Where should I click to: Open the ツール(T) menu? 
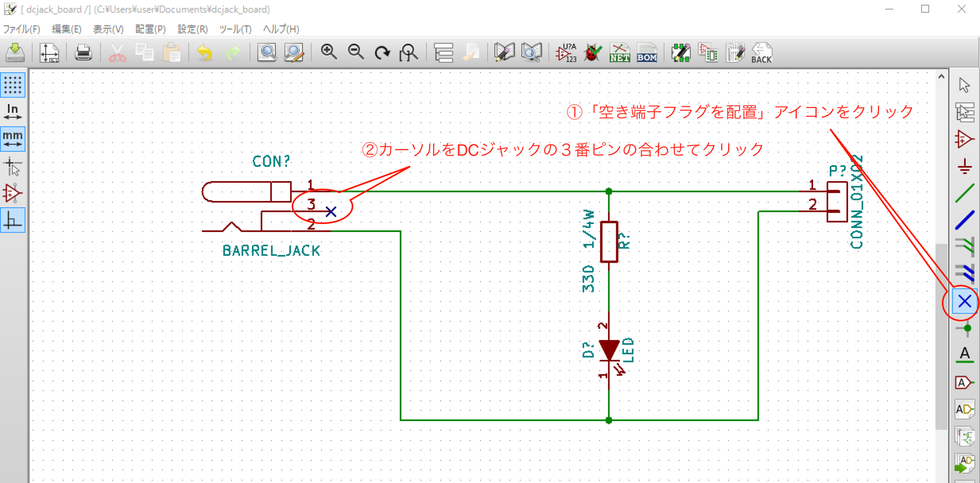(235, 29)
